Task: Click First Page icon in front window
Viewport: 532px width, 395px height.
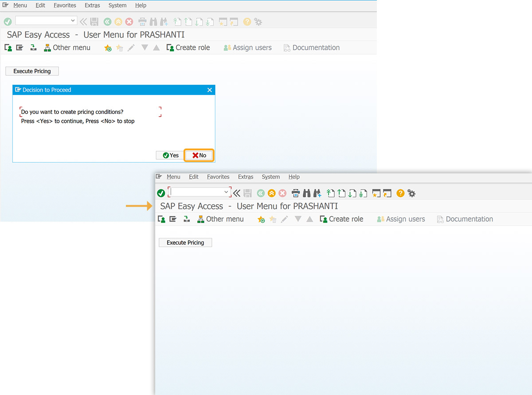Action: point(331,193)
